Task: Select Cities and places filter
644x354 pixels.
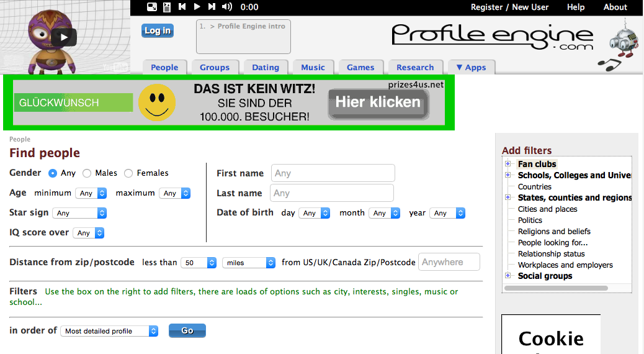Action: pyautogui.click(x=547, y=209)
